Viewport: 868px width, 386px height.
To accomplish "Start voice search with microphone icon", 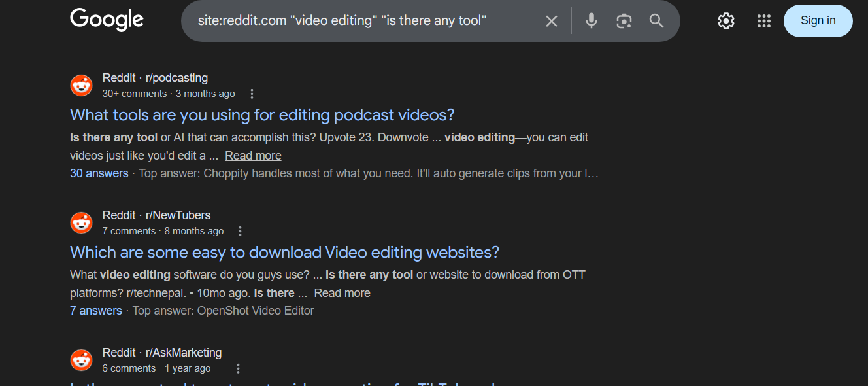I will [592, 21].
